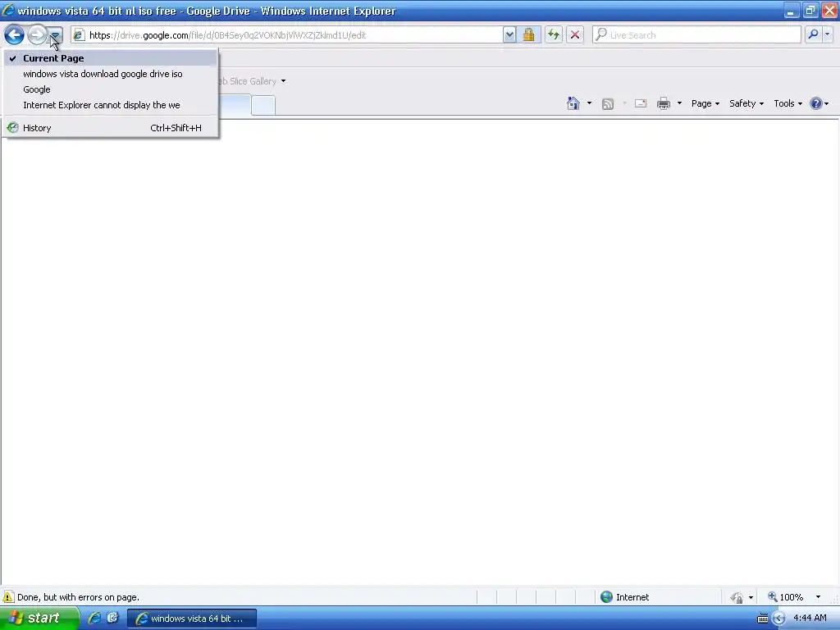This screenshot has width=840, height=630.
Task: Expand the Home button dropdown arrow
Action: click(x=589, y=103)
